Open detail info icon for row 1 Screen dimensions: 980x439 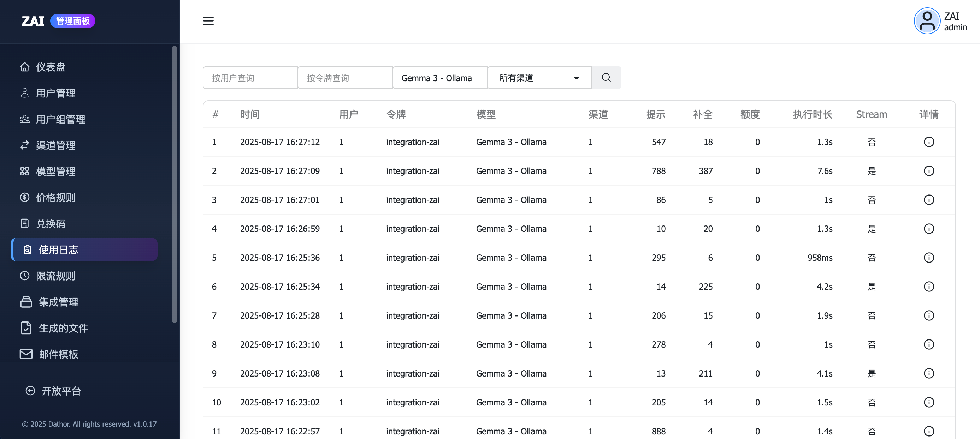click(929, 142)
